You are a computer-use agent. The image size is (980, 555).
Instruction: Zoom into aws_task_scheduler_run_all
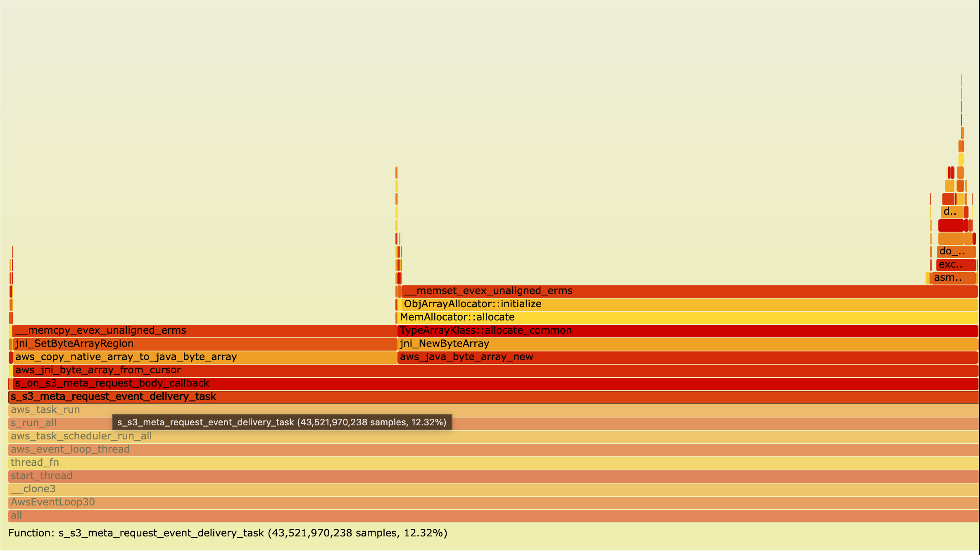click(81, 436)
